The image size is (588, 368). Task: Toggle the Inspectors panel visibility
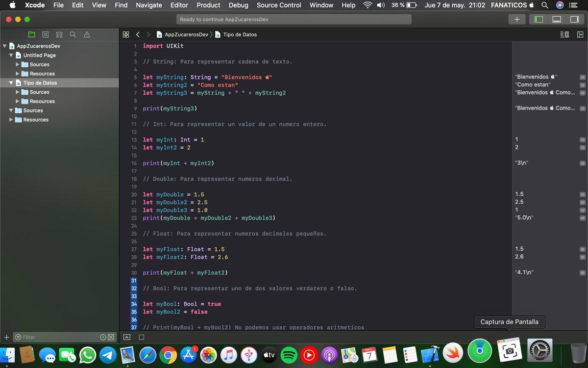point(574,19)
